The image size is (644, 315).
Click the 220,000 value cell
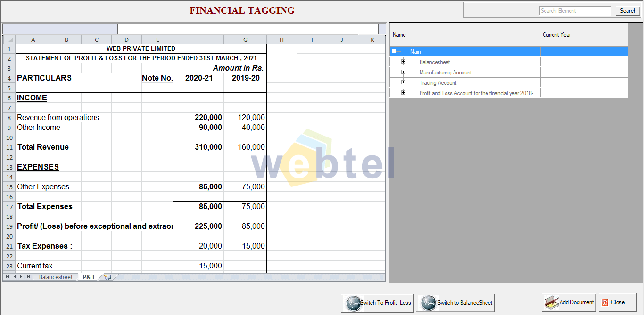tap(198, 117)
